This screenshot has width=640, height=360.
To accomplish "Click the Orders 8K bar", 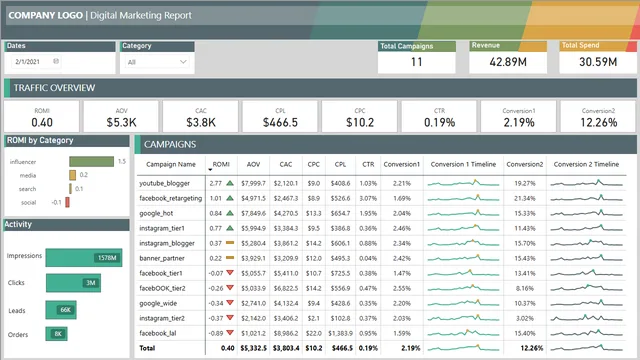I will pyautogui.click(x=56, y=334).
